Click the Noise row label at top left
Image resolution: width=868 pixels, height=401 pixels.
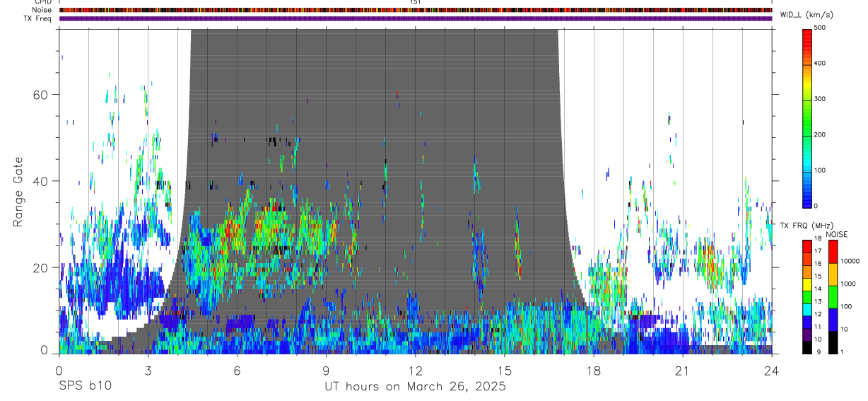click(42, 10)
